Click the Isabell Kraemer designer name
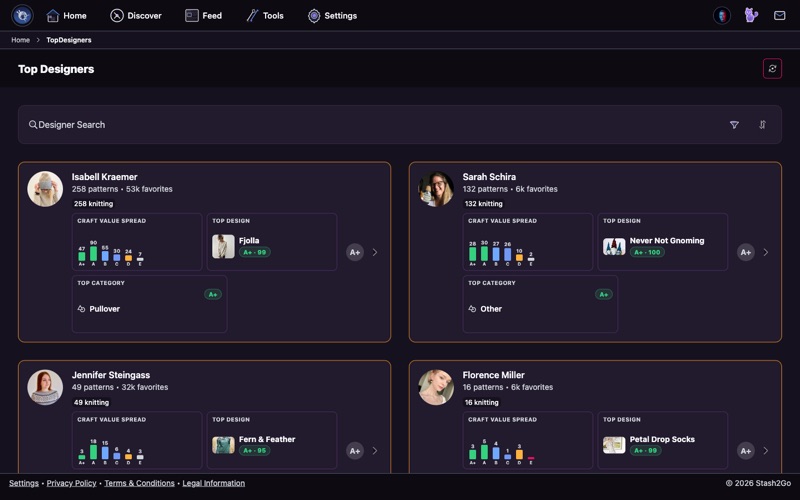Viewport: 800px width, 500px height. 105,177
